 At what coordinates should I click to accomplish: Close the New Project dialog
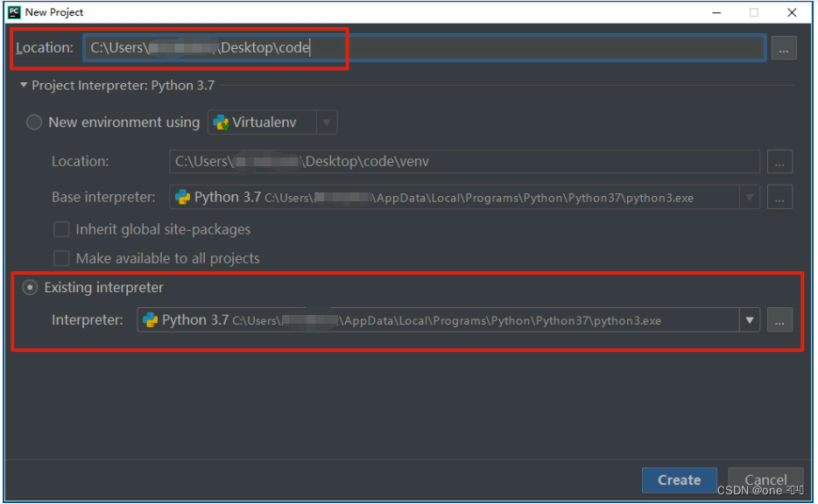(x=792, y=12)
